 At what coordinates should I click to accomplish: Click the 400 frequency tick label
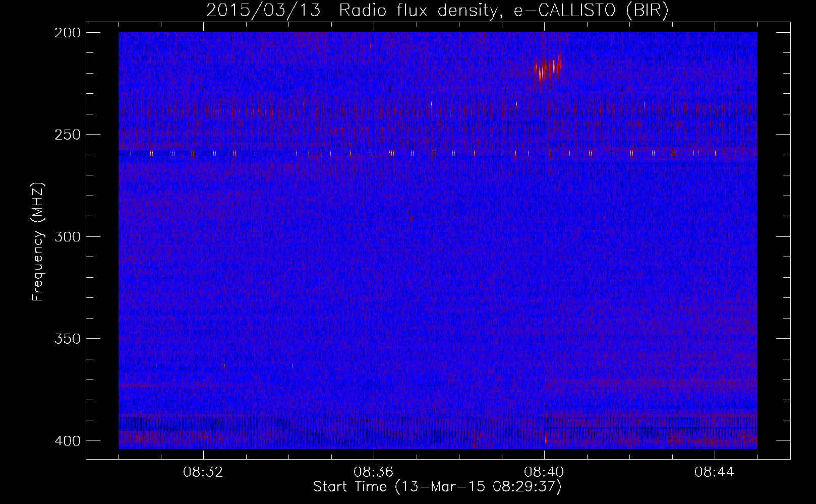[67, 441]
